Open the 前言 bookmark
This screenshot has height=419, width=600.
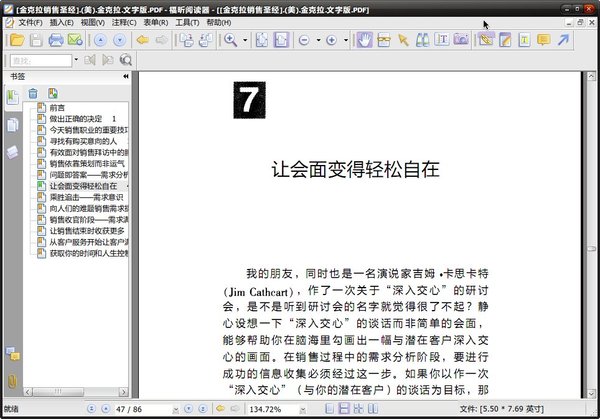click(x=57, y=108)
